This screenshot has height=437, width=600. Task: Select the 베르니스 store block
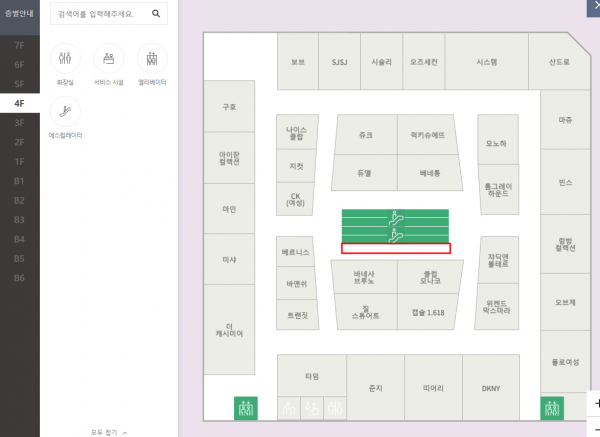295,252
